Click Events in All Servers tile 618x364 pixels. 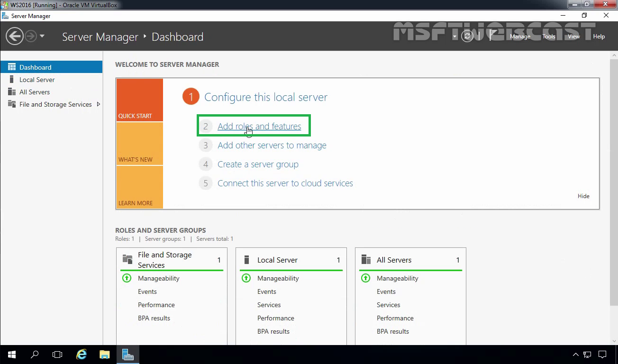[x=386, y=291]
